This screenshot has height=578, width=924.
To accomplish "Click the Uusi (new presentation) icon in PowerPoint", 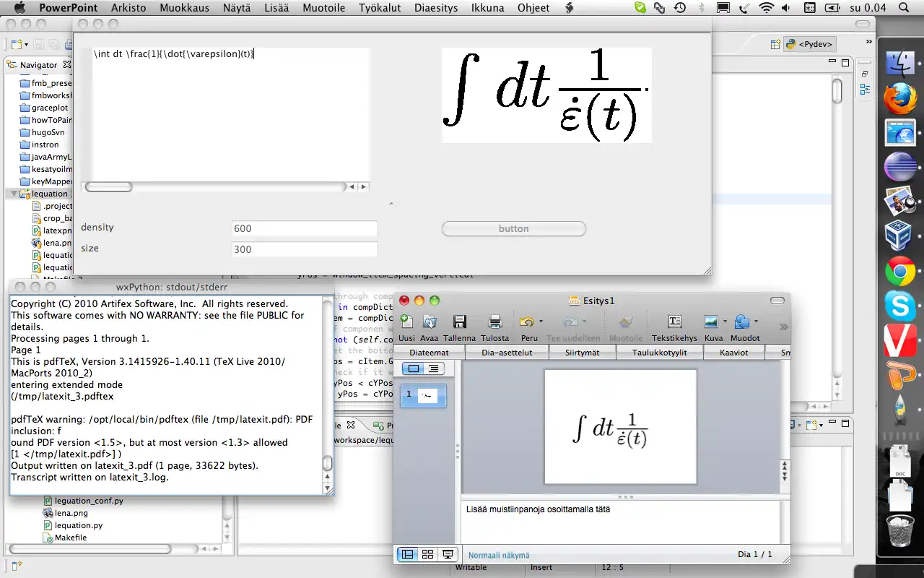I will [406, 322].
